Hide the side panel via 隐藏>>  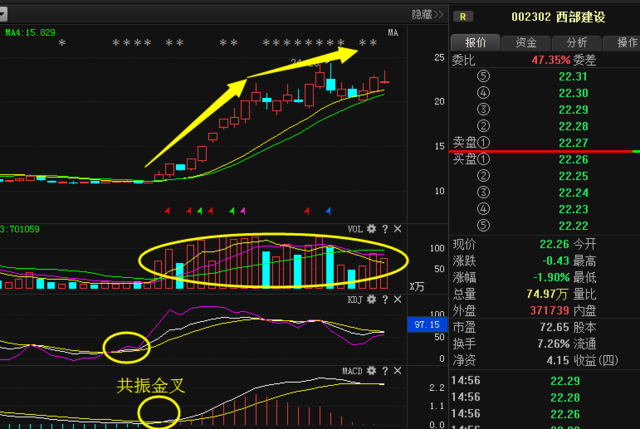(427, 15)
